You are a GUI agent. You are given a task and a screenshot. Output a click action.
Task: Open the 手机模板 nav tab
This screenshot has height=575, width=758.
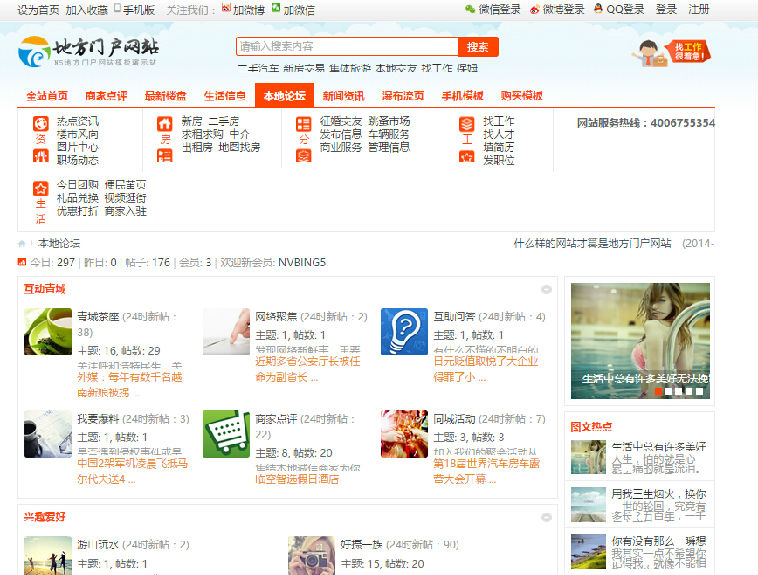(462, 96)
